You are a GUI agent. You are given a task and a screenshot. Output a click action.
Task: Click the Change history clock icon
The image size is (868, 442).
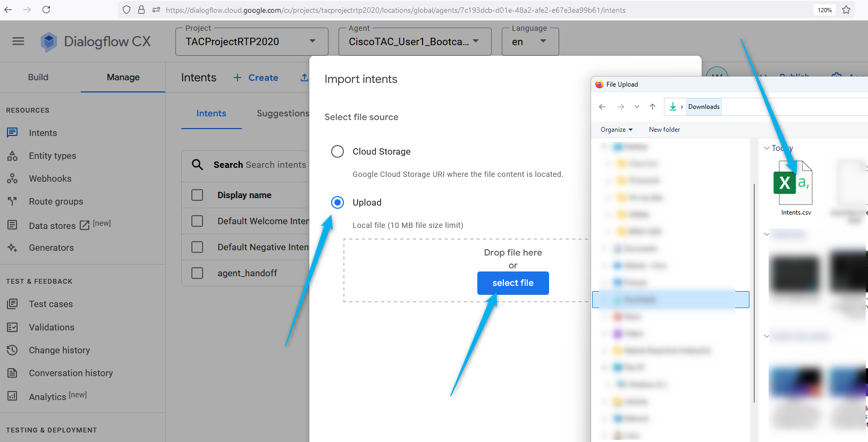click(x=12, y=350)
